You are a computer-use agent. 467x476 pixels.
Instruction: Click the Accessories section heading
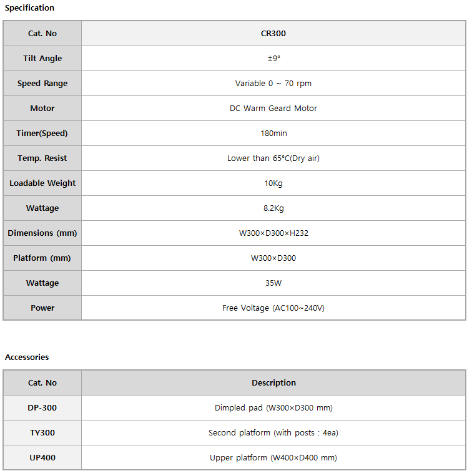27,357
